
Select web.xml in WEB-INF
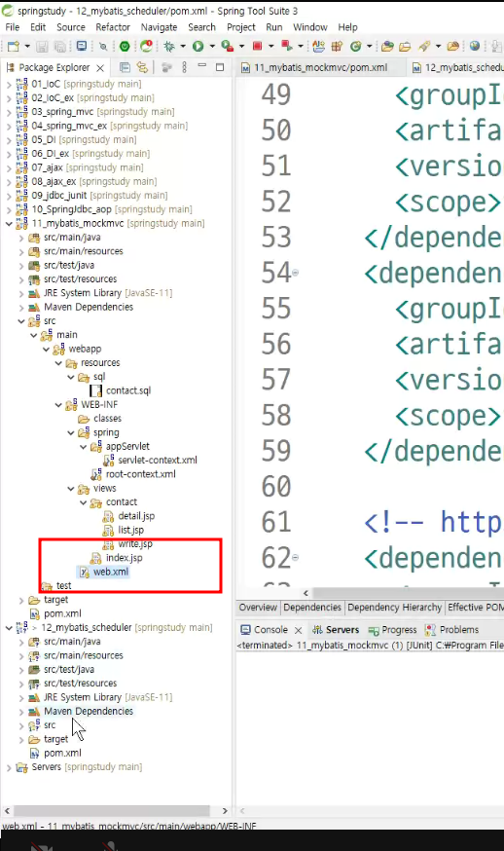pyautogui.click(x=111, y=572)
